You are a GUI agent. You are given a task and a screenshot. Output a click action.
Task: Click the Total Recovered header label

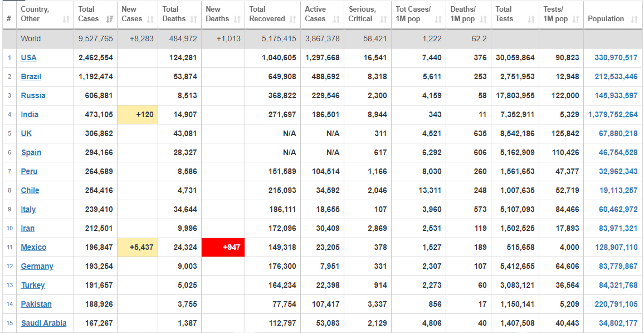tap(267, 14)
